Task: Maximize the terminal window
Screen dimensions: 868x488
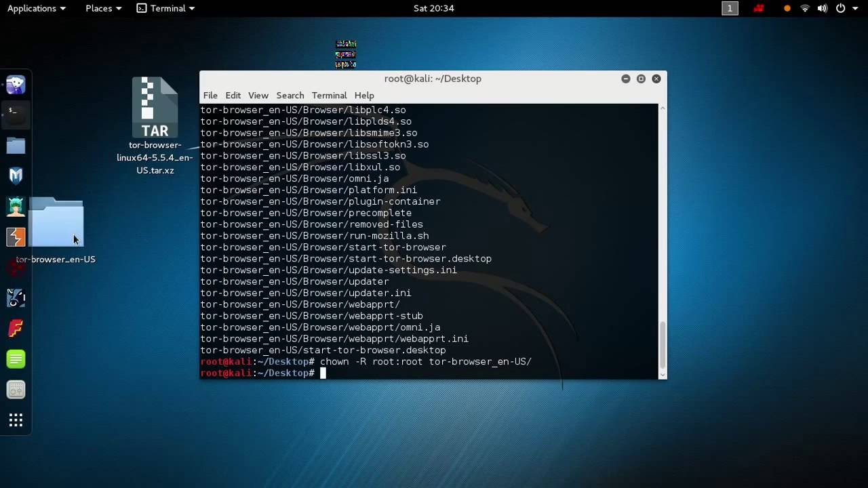Action: coord(641,79)
